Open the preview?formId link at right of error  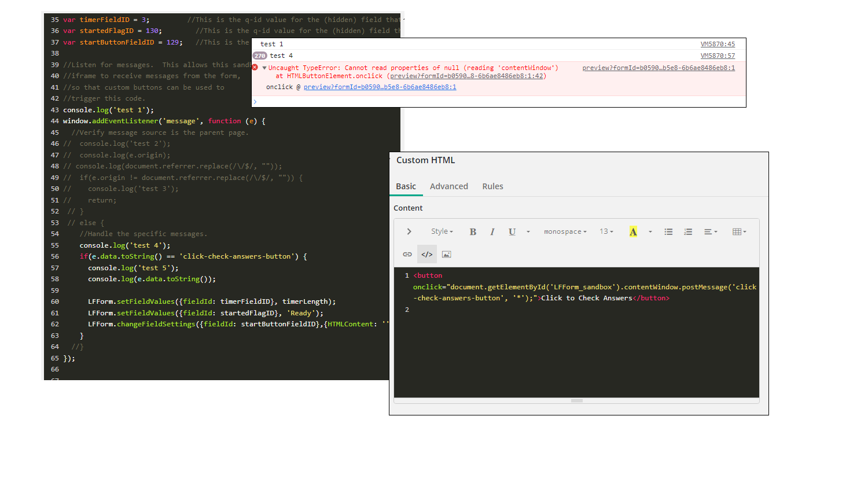(x=659, y=68)
